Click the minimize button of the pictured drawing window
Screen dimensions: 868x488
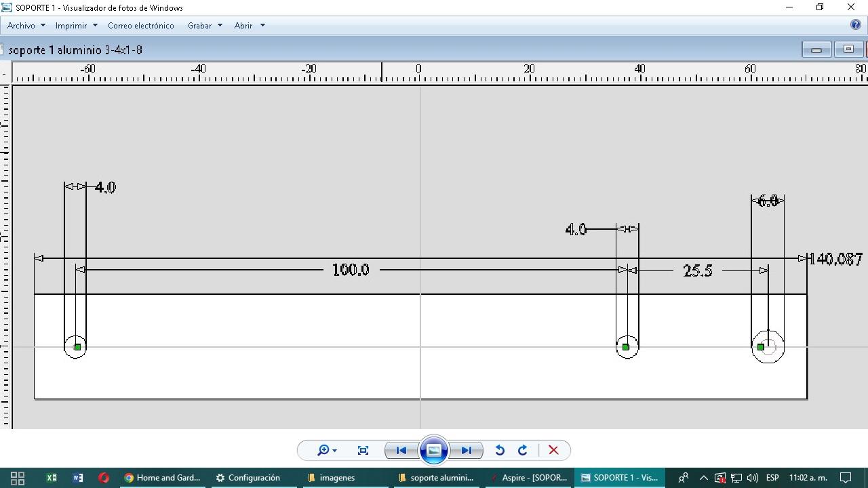click(x=816, y=49)
